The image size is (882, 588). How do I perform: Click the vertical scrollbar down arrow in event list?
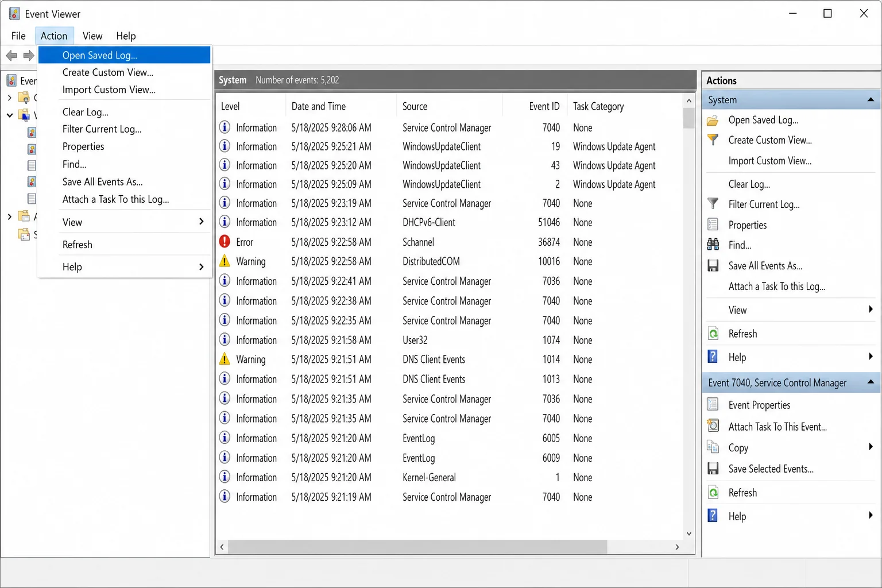click(689, 533)
